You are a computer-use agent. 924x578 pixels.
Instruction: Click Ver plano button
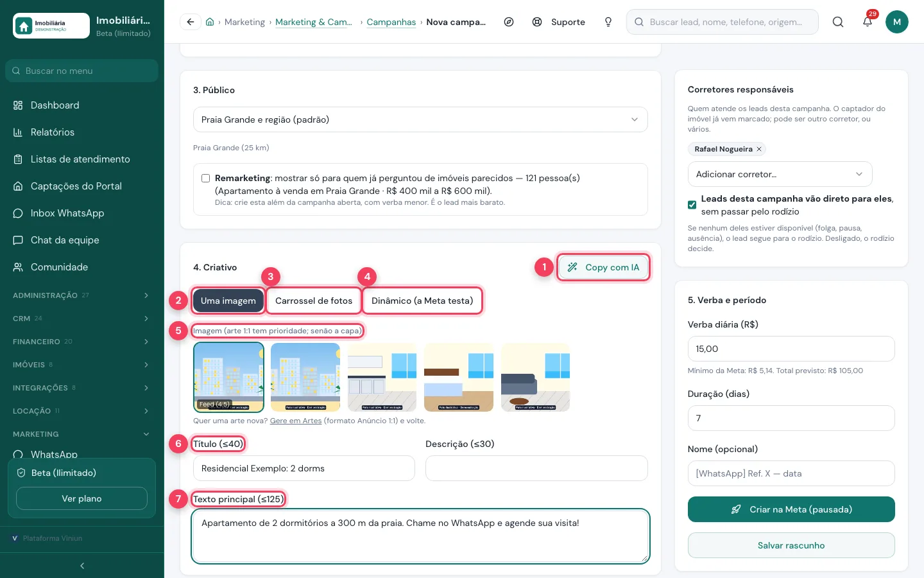coord(81,498)
